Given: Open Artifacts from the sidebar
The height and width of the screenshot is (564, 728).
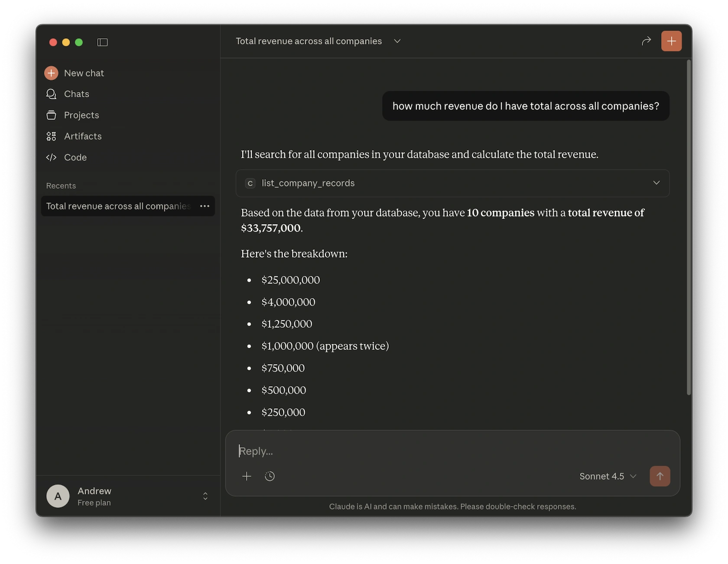Looking at the screenshot, I should 83,136.
